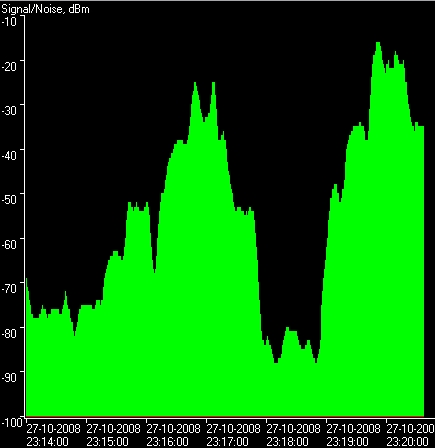
Task: Click the -20 dBm axis label
Action: pos(9,66)
